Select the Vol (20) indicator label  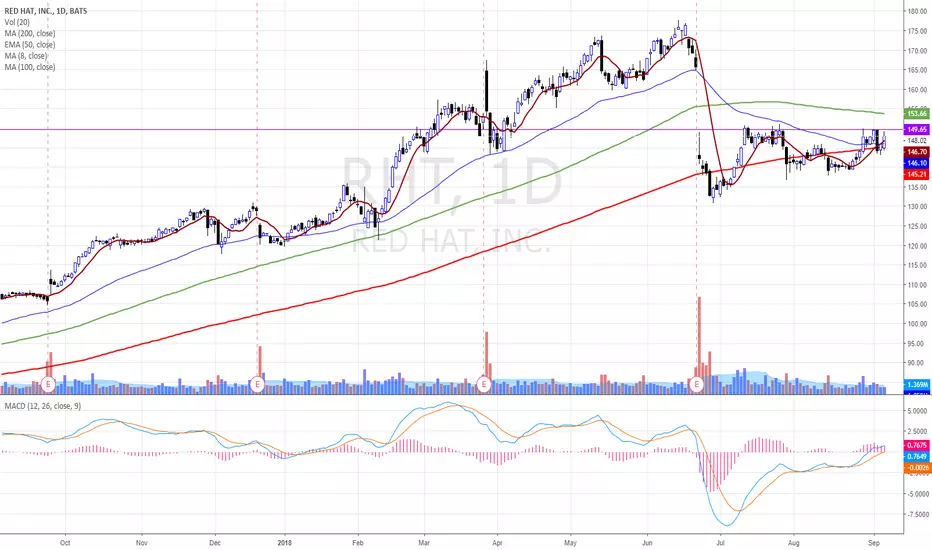coord(17,22)
